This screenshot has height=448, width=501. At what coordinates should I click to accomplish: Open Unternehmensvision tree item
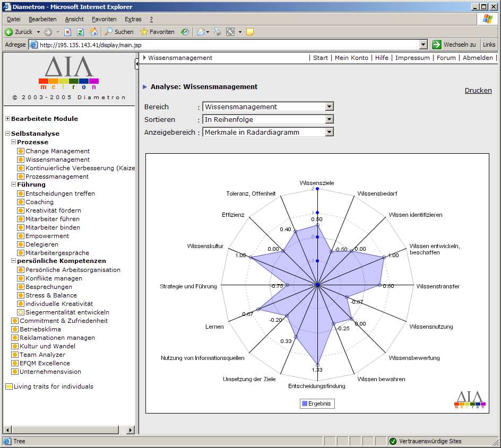(x=50, y=372)
